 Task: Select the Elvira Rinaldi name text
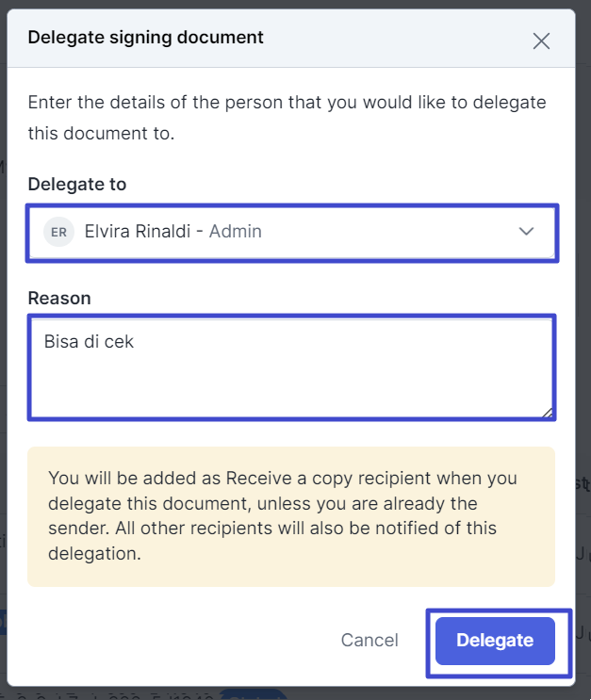pos(138,232)
